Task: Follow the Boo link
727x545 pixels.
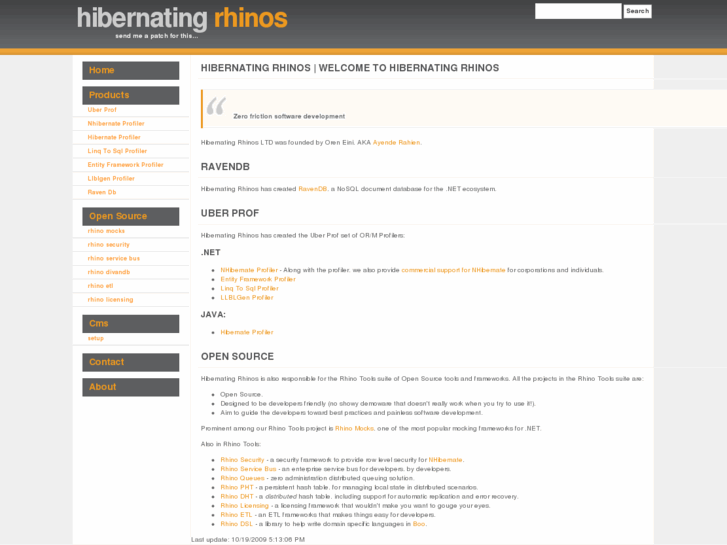Action: [x=419, y=524]
